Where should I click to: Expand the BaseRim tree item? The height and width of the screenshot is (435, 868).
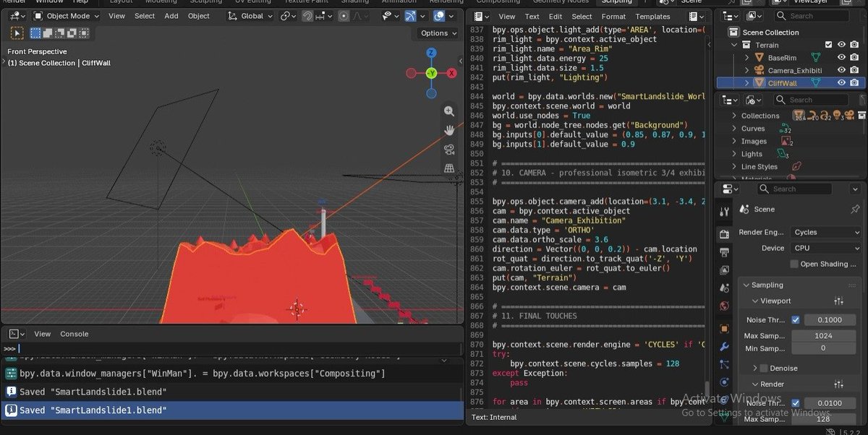[748, 57]
